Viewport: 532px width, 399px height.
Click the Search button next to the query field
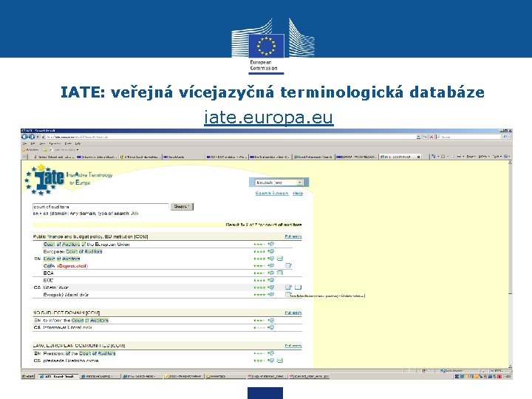click(x=182, y=207)
